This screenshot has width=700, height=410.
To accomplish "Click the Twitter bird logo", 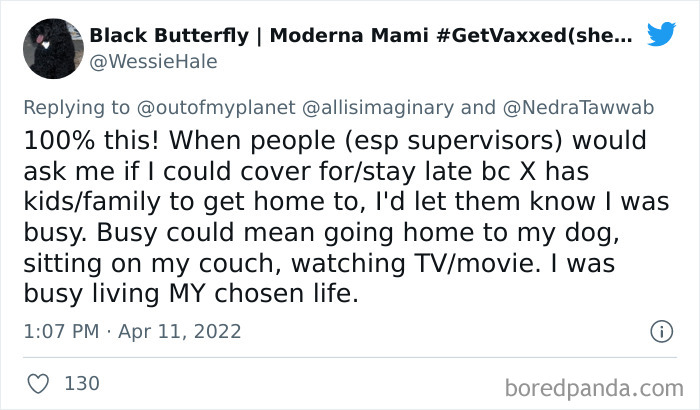I will pyautogui.click(x=661, y=35).
